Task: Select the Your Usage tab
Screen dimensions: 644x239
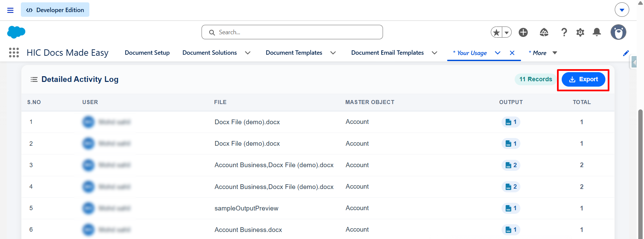Action: (470, 53)
